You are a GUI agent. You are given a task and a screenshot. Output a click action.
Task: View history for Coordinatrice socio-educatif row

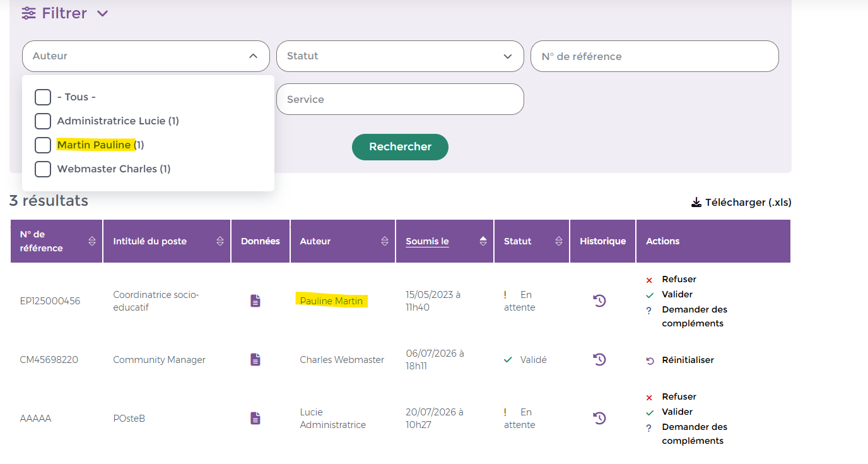pyautogui.click(x=599, y=300)
